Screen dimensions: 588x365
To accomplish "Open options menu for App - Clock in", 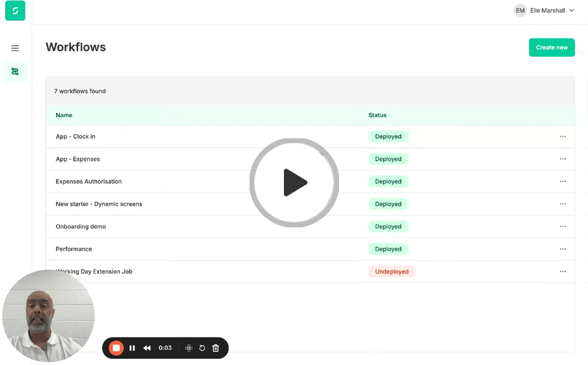I will pyautogui.click(x=563, y=137).
